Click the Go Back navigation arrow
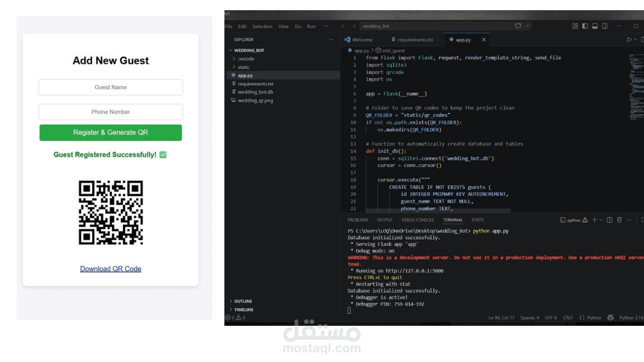The image size is (644, 362). pyautogui.click(x=343, y=26)
